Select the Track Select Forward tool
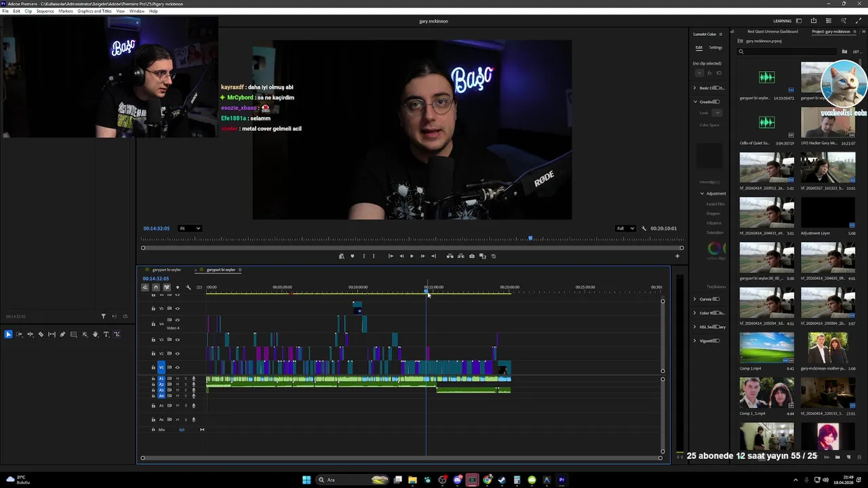 click(19, 334)
